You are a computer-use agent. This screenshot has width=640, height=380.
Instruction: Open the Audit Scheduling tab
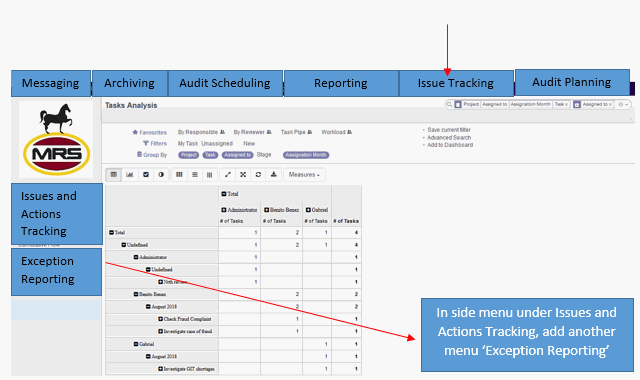(x=225, y=83)
